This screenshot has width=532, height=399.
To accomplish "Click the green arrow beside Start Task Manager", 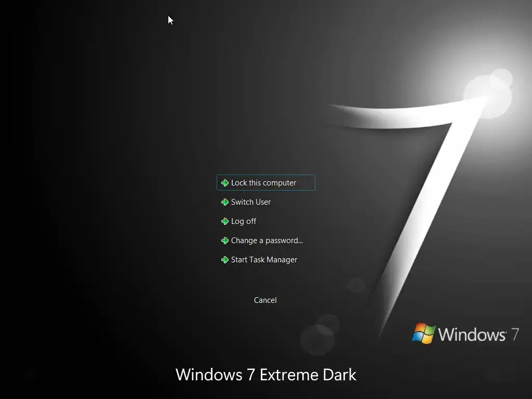I will click(x=224, y=260).
